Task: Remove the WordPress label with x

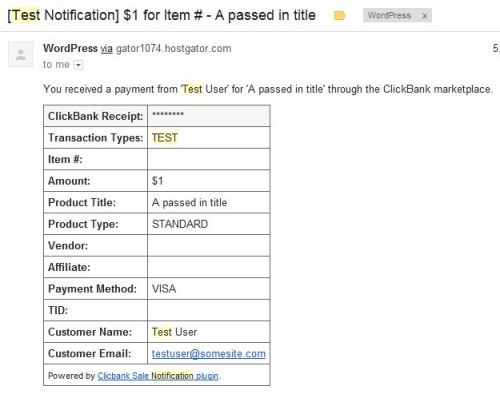Action: click(x=425, y=16)
